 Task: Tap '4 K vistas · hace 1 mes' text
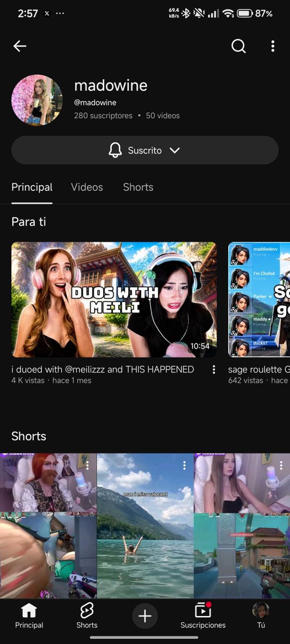point(52,380)
